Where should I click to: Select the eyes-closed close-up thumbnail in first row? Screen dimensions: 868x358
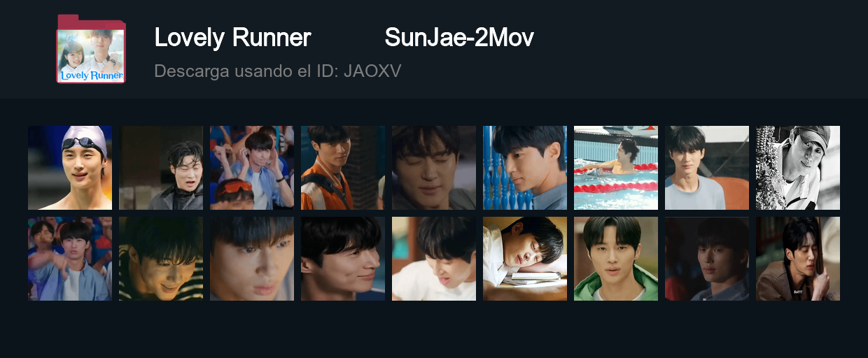(434, 168)
